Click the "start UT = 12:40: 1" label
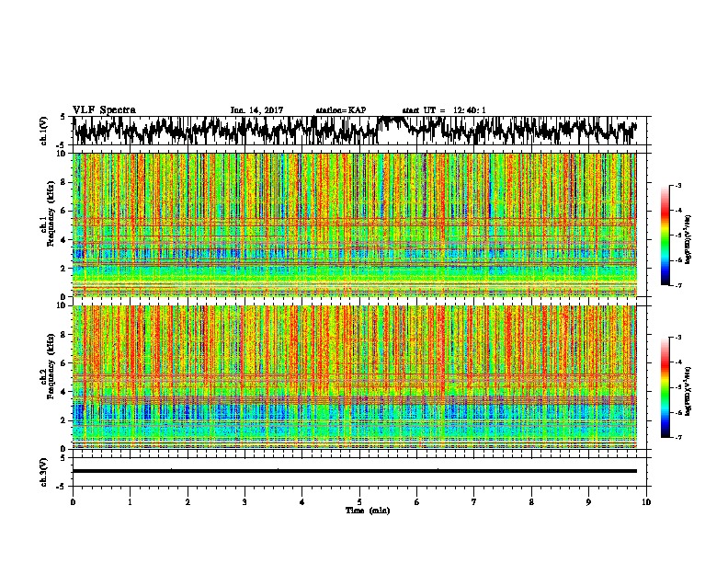728x563 pixels. coord(444,110)
